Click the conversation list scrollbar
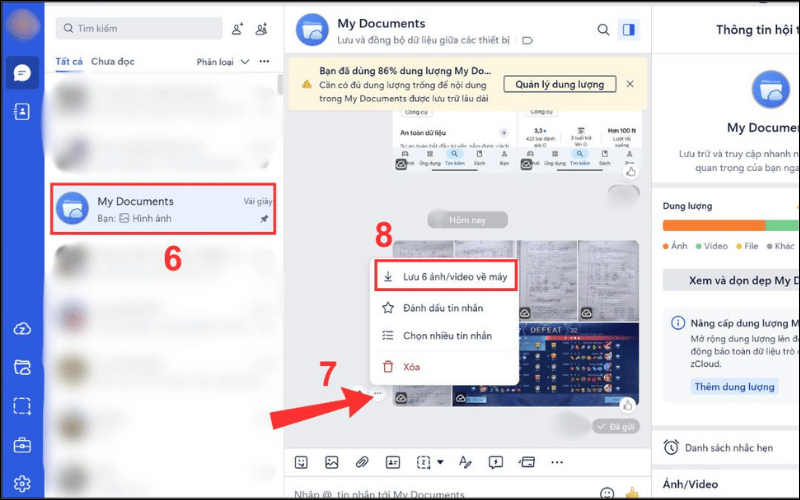The image size is (800, 500). (280, 84)
